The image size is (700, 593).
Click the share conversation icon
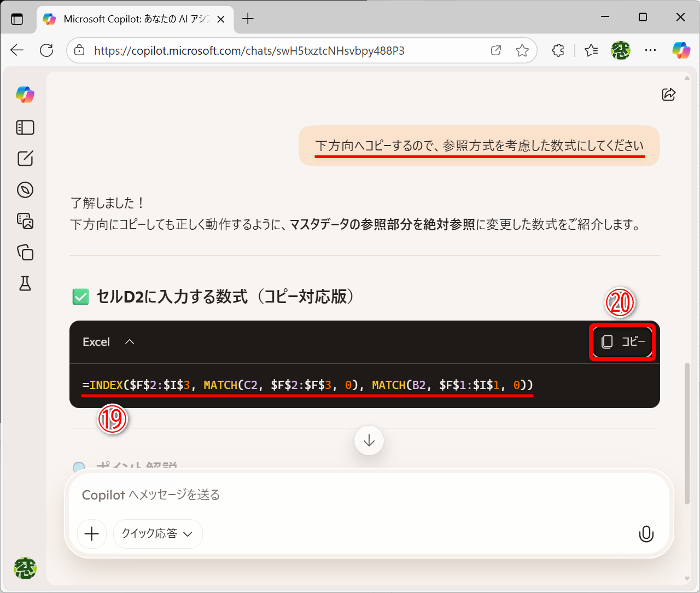coord(668,95)
